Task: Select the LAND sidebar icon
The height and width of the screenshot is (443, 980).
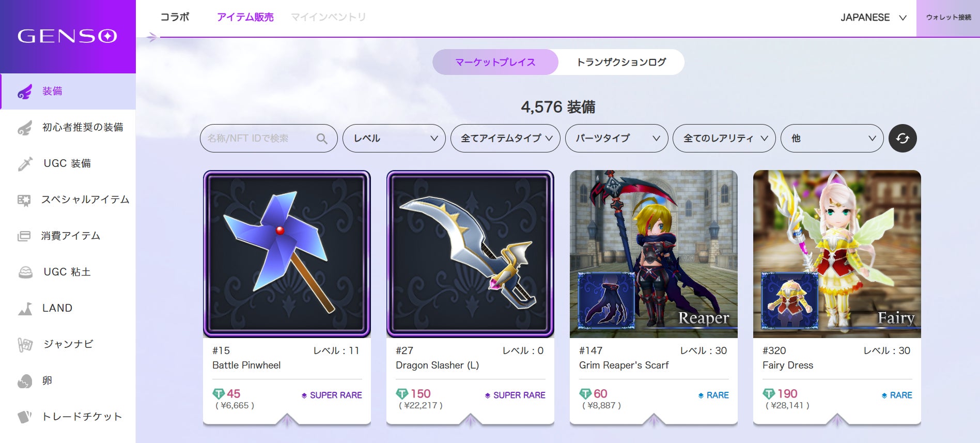Action: (25, 309)
